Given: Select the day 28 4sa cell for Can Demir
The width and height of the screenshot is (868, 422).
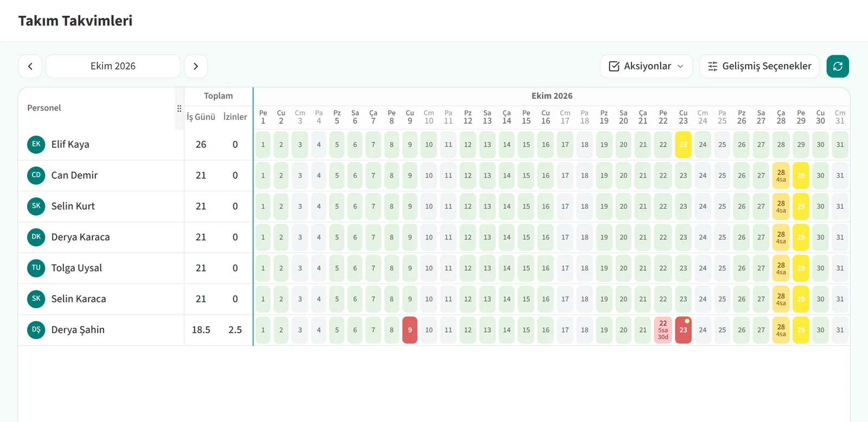Looking at the screenshot, I should [781, 176].
